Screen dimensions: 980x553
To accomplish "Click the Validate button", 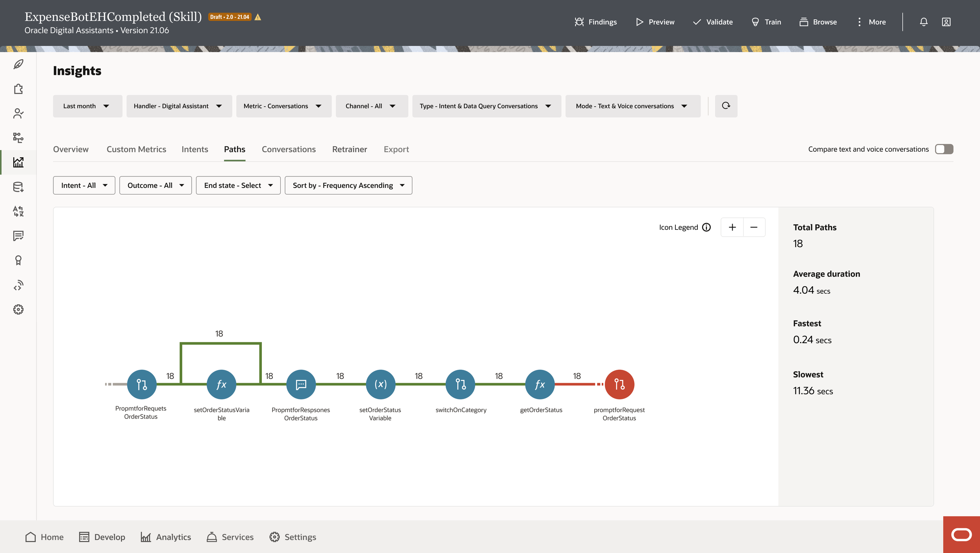I will click(713, 22).
